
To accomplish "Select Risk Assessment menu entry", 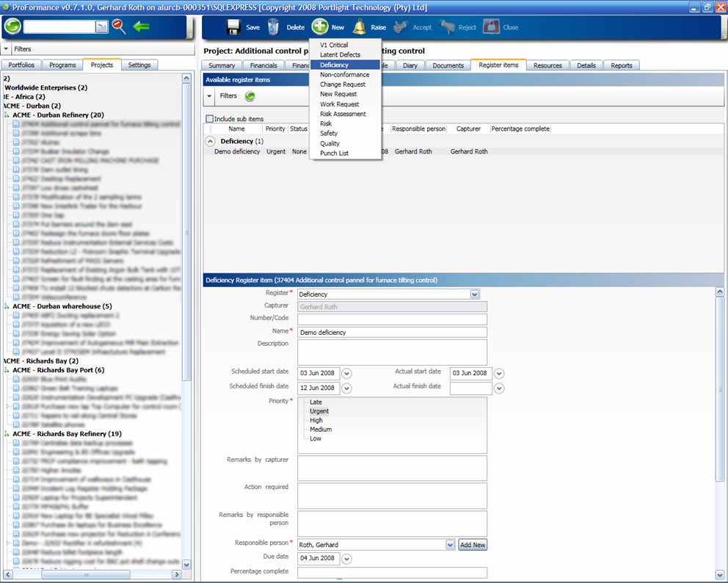I will coord(343,114).
